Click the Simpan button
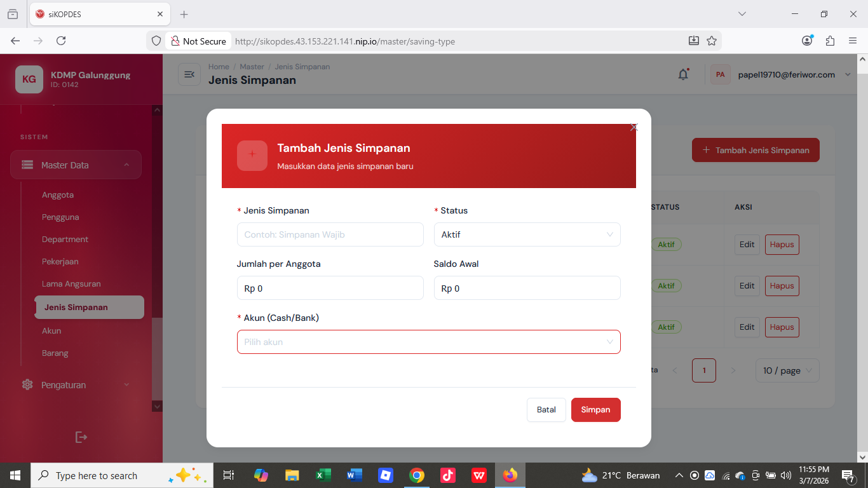This screenshot has height=488, width=868. [x=595, y=410]
